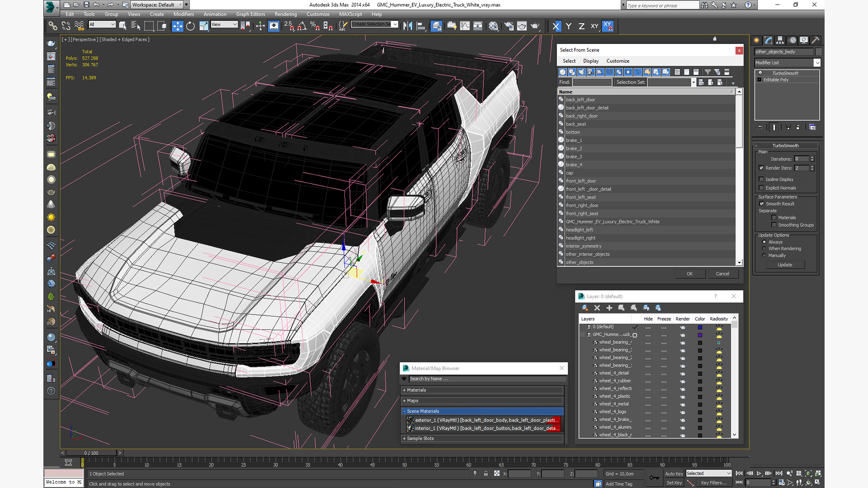Select the Rotate tool in main toolbar
Viewport: 868px width, 488px height.
point(190,26)
